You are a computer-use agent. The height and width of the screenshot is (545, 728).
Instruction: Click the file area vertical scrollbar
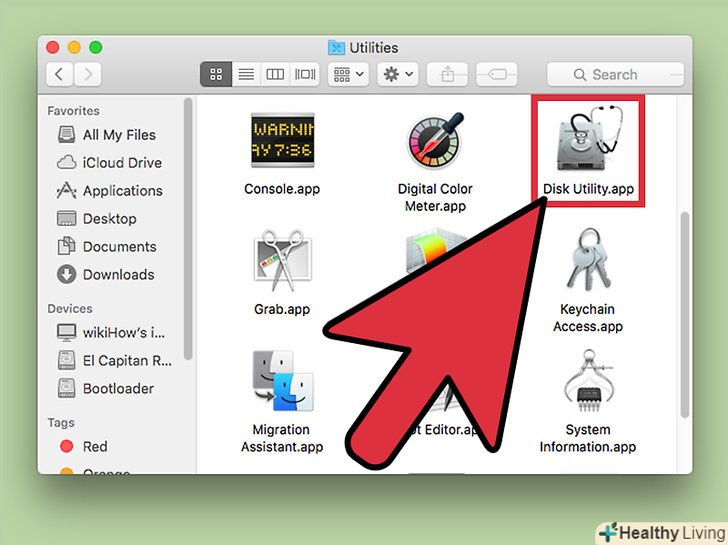[684, 315]
